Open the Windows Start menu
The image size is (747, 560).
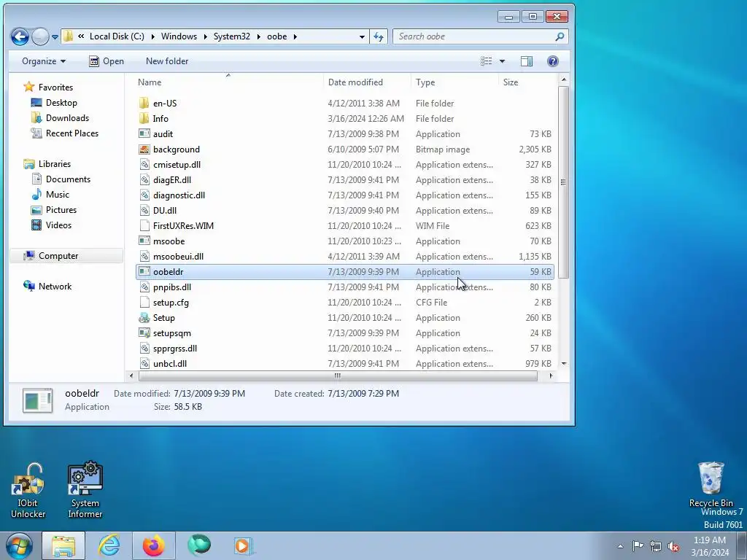click(x=19, y=545)
